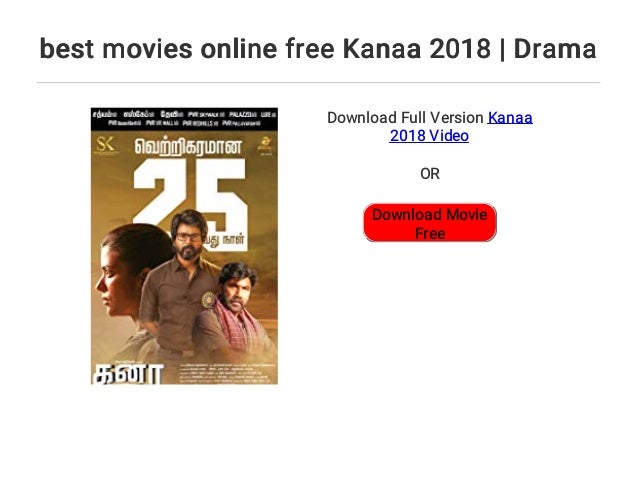Click the underlined '2018 Video' link text

click(429, 136)
